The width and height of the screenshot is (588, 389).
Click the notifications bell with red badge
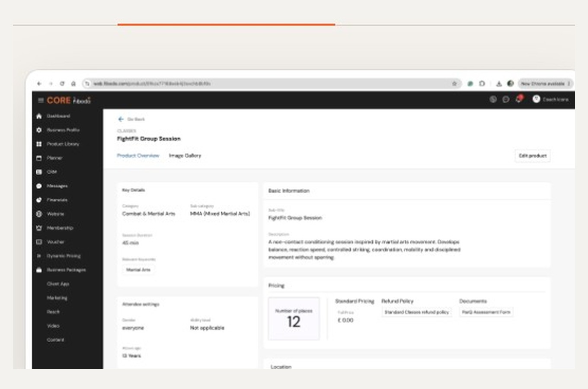[519, 99]
